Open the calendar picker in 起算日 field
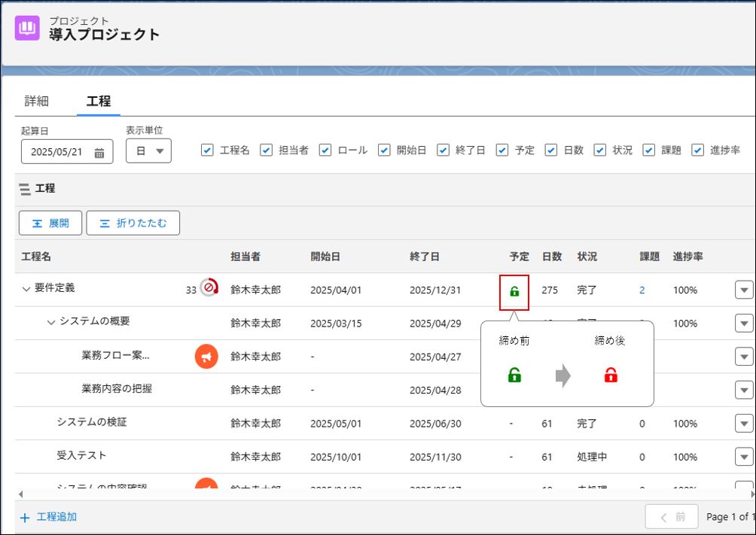Image resolution: width=756 pixels, height=535 pixels. (x=99, y=152)
